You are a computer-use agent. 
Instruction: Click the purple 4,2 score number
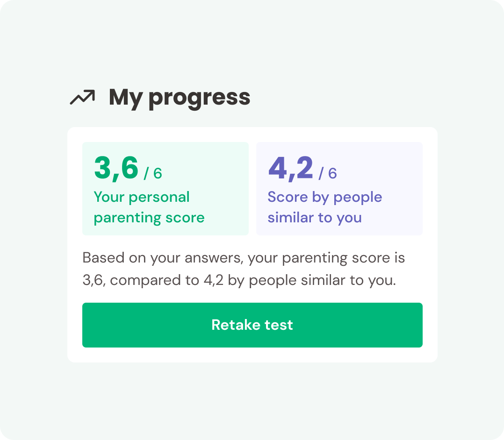(291, 168)
